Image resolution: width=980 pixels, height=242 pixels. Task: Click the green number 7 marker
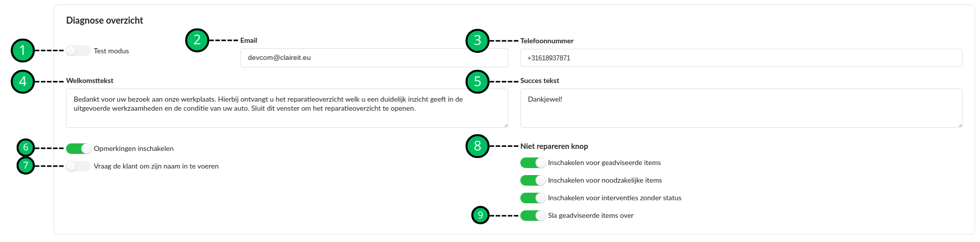click(26, 165)
